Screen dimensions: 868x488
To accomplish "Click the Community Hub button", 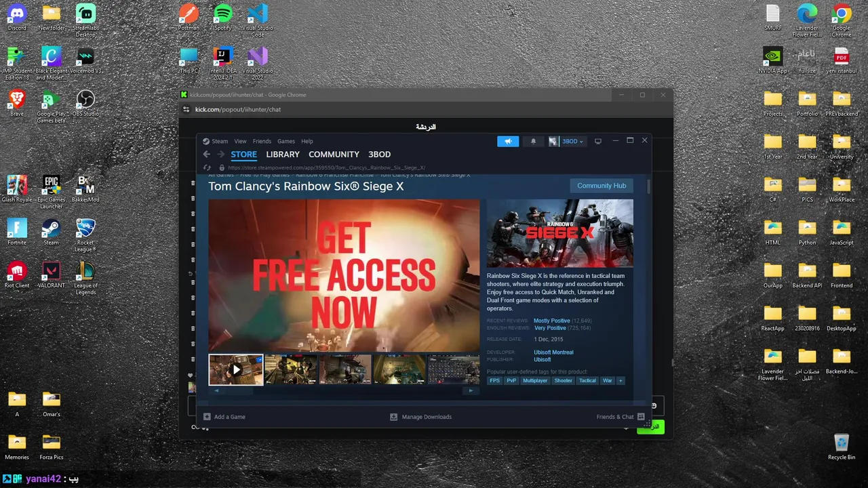I will click(x=601, y=186).
